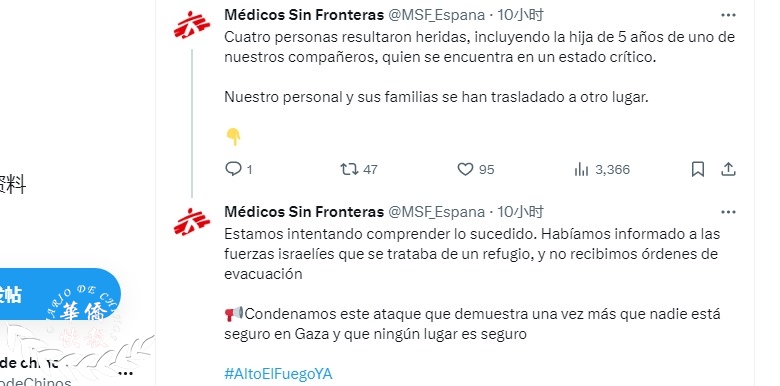Open Médicos Sin Fronteras profile from first tweet

[x=304, y=15]
